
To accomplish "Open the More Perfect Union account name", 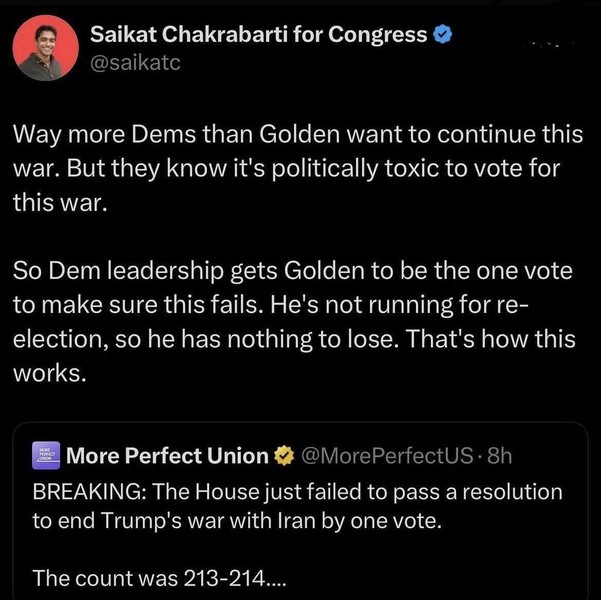I will coord(167,457).
